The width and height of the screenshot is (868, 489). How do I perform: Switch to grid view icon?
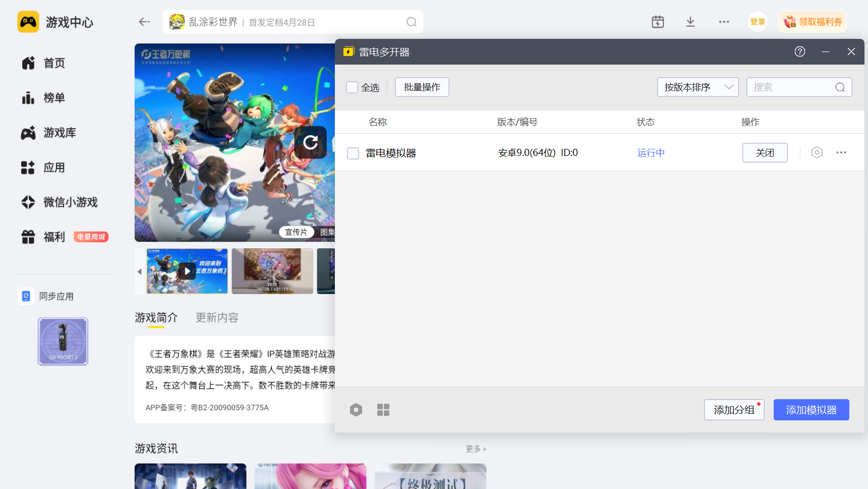(x=383, y=410)
